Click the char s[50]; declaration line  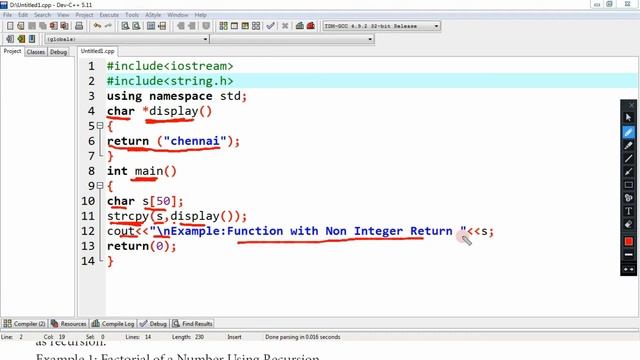145,201
